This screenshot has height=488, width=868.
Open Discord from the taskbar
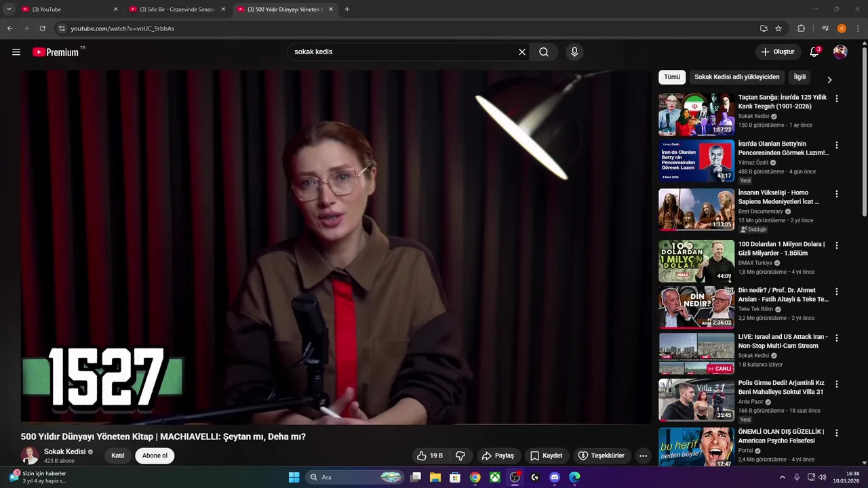[x=554, y=477]
